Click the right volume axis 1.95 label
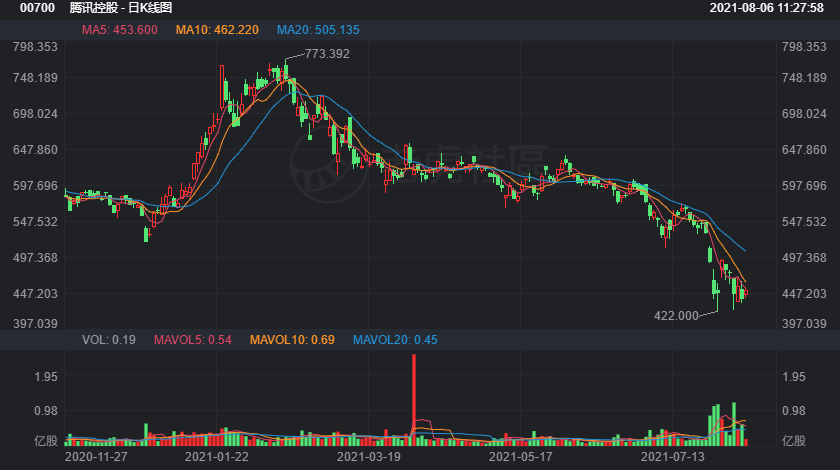840x470 pixels. coord(793,377)
